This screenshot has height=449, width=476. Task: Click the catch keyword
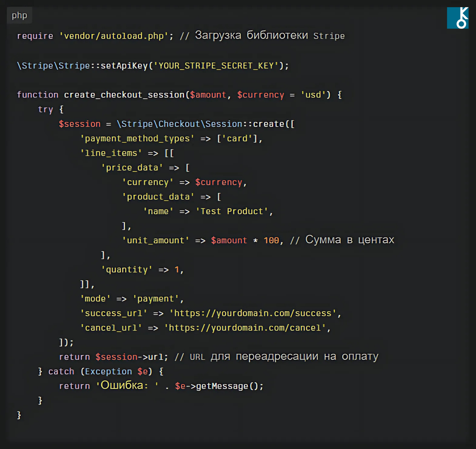point(61,372)
